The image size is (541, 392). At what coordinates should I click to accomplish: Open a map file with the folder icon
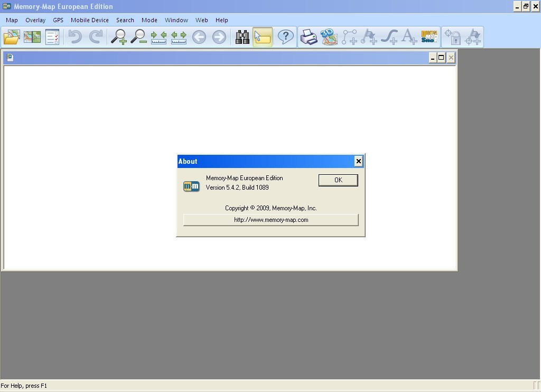pyautogui.click(x=12, y=36)
